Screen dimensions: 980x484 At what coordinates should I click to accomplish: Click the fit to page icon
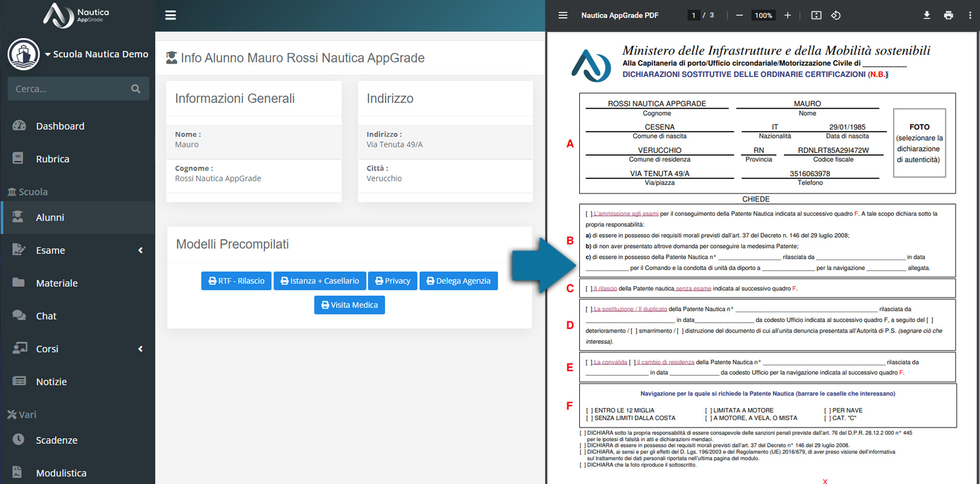[816, 15]
